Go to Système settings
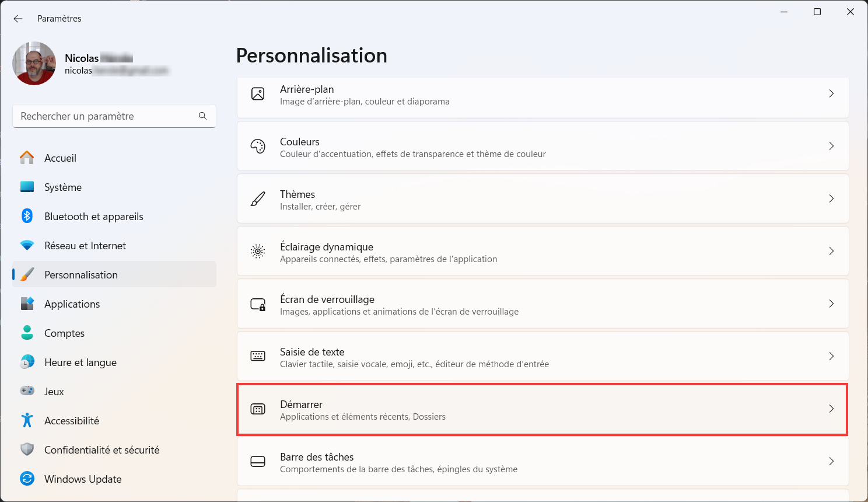 pos(114,187)
